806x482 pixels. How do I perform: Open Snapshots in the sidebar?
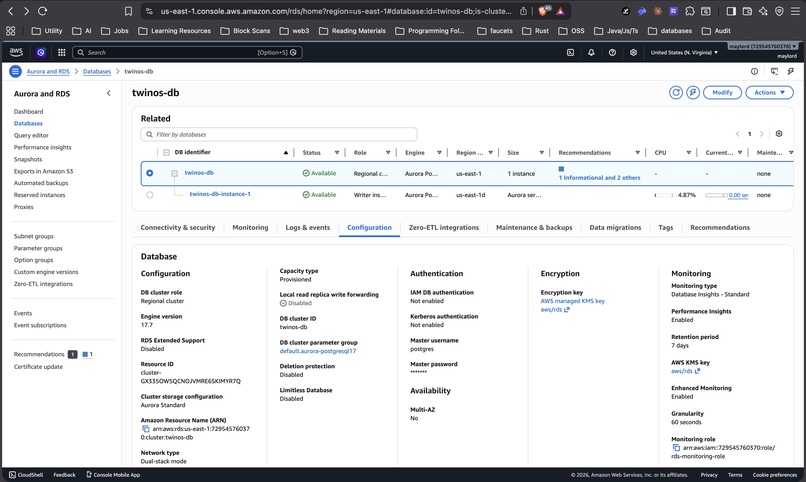point(28,159)
